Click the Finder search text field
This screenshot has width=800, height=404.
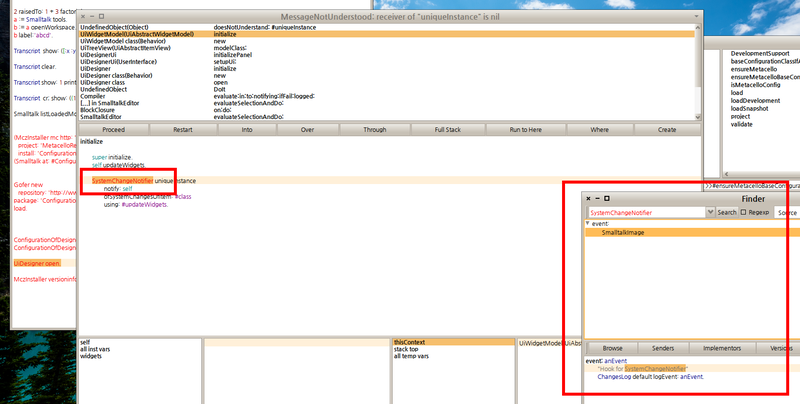645,213
